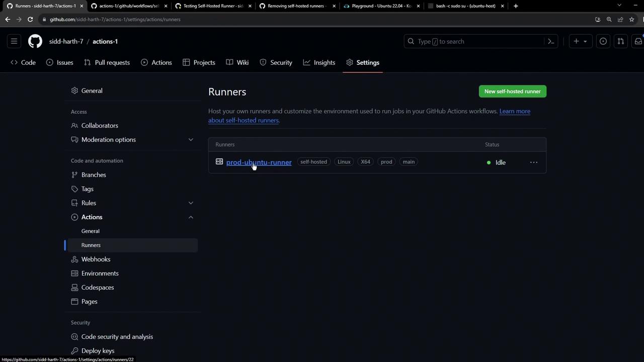Image resolution: width=644 pixels, height=362 pixels.
Task: Open the actions-1 repository link
Action: (105, 41)
